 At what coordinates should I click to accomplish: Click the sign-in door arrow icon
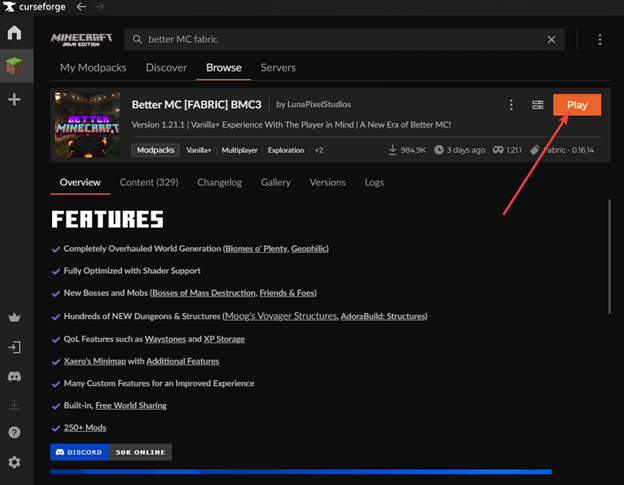(14, 347)
